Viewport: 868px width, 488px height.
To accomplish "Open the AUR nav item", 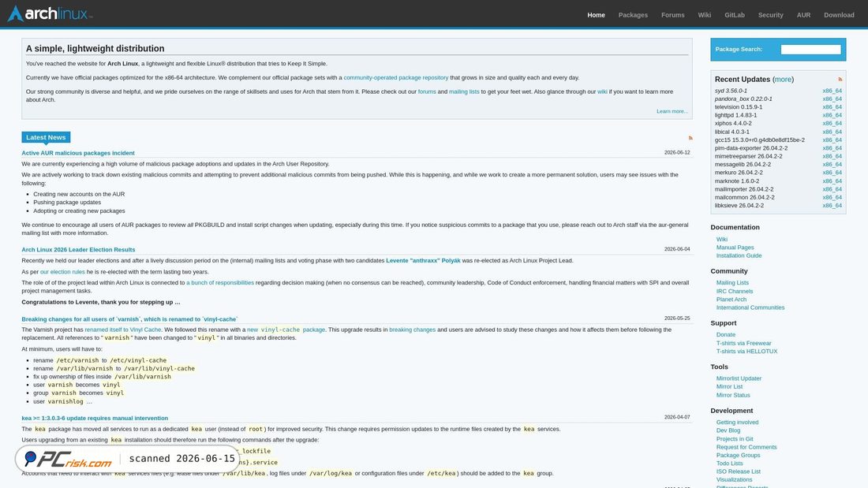I will click(803, 15).
